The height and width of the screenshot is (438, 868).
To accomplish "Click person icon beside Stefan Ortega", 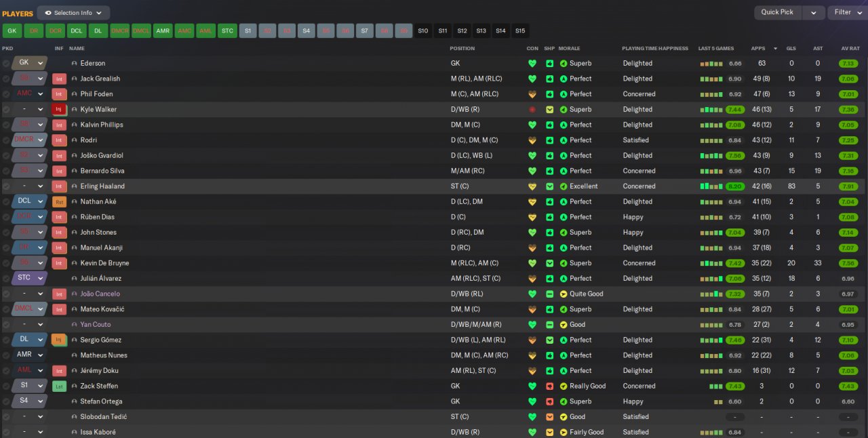I will point(75,401).
